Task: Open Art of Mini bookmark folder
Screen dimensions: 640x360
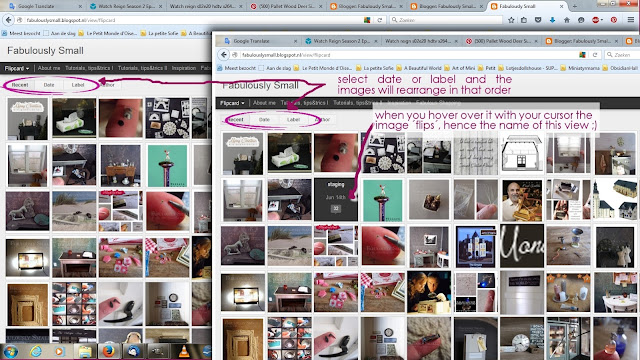Action: pyautogui.click(x=460, y=68)
